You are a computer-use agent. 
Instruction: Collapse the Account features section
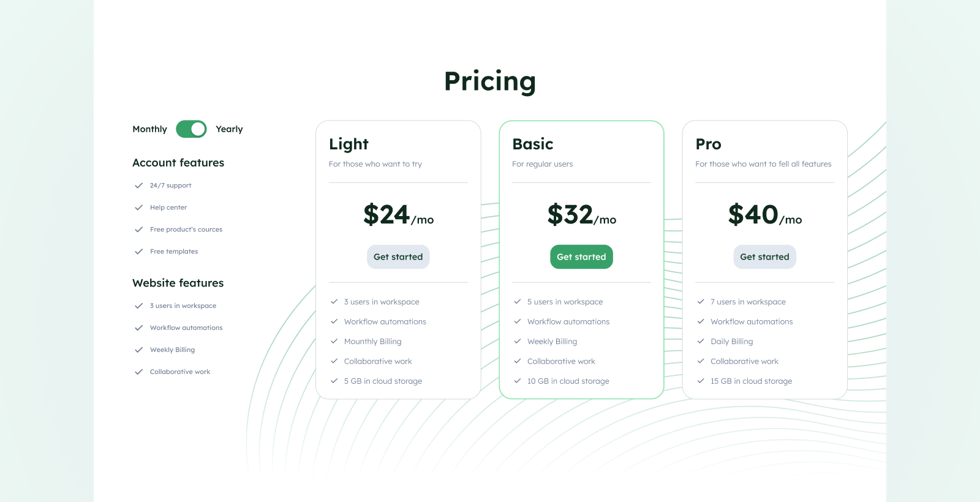click(x=178, y=162)
